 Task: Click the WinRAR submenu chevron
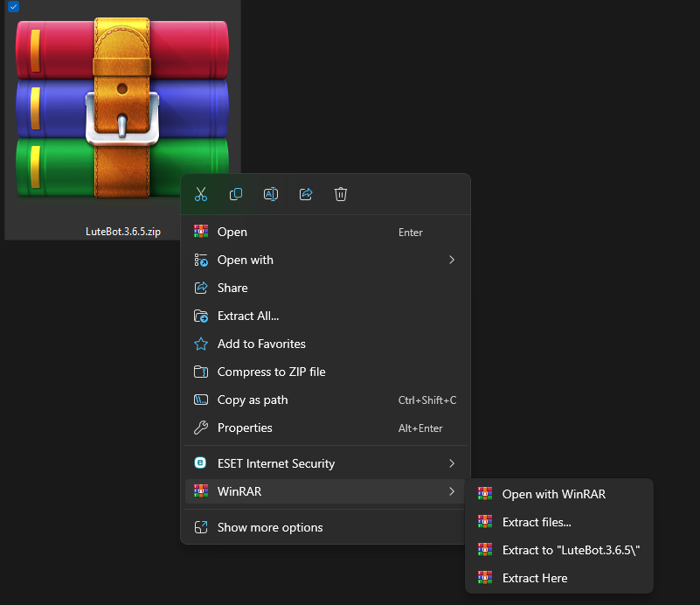coord(452,491)
